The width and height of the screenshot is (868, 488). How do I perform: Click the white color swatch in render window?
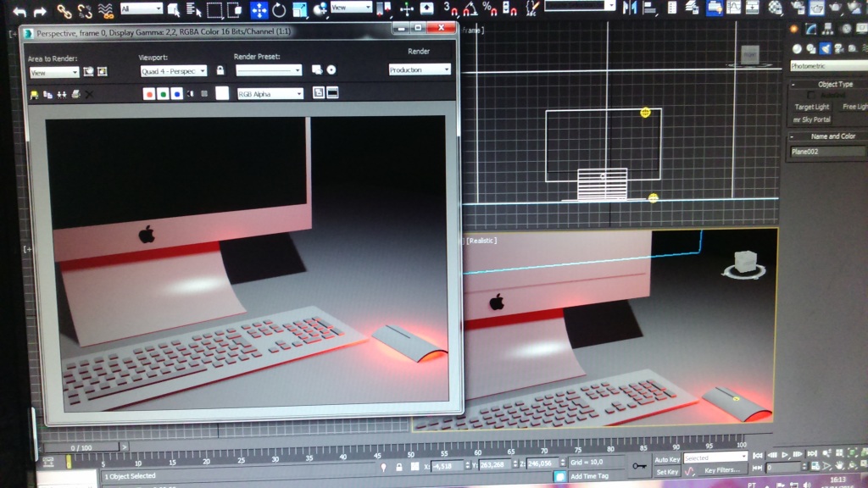pyautogui.click(x=222, y=93)
